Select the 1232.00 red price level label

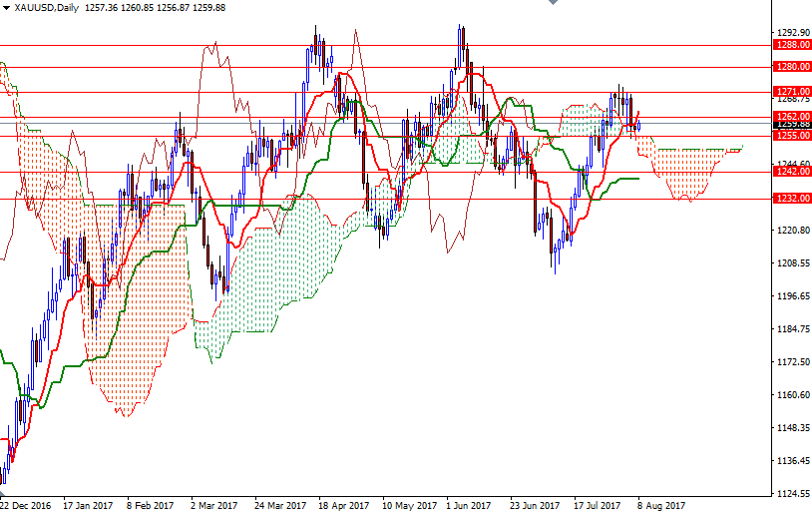tap(791, 199)
